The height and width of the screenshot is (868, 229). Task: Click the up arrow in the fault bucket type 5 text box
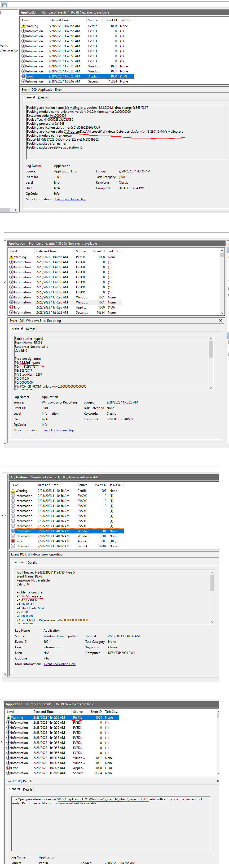click(212, 573)
